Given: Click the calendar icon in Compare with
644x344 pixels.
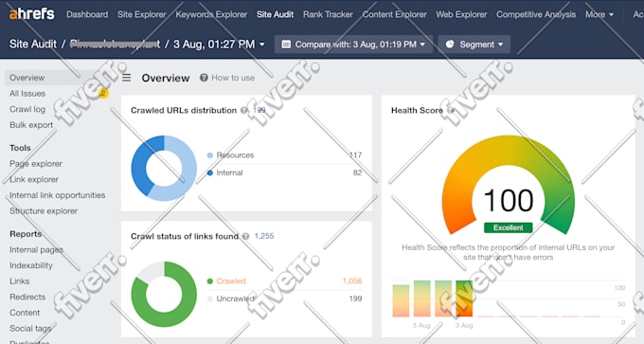Looking at the screenshot, I should click(x=286, y=44).
